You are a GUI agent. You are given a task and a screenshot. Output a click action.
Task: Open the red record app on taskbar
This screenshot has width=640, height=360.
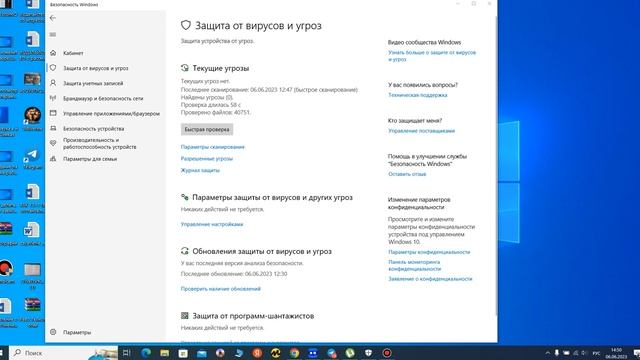(387, 353)
